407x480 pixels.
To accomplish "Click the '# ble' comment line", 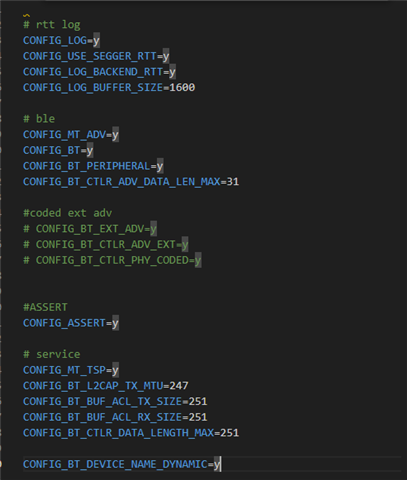I will click(x=39, y=119).
